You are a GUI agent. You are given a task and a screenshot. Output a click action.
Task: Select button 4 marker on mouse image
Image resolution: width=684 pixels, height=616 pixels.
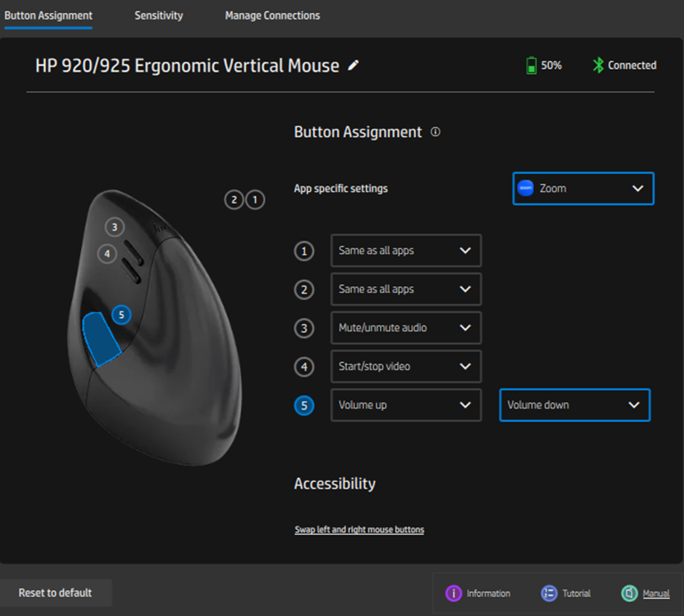tap(107, 254)
